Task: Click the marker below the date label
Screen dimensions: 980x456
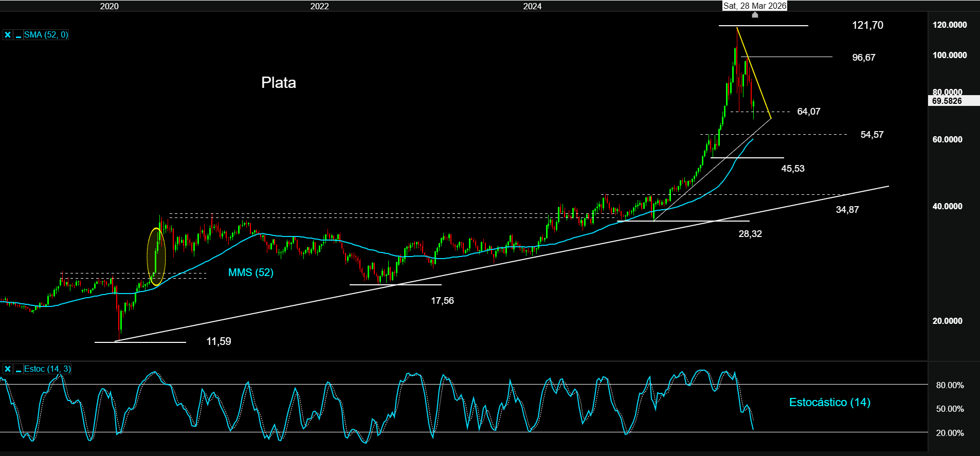Action: click(x=755, y=15)
